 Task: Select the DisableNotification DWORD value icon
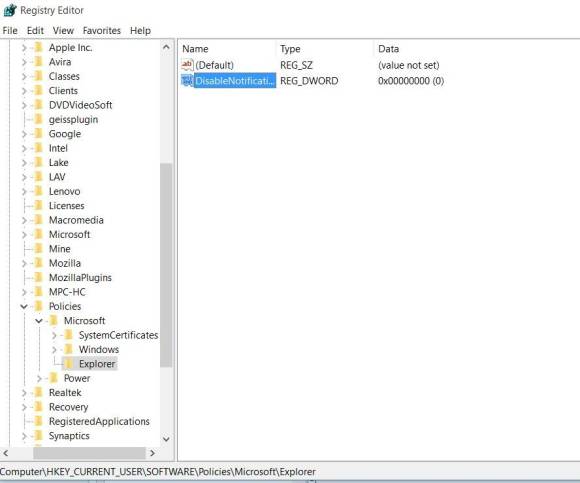(x=187, y=81)
